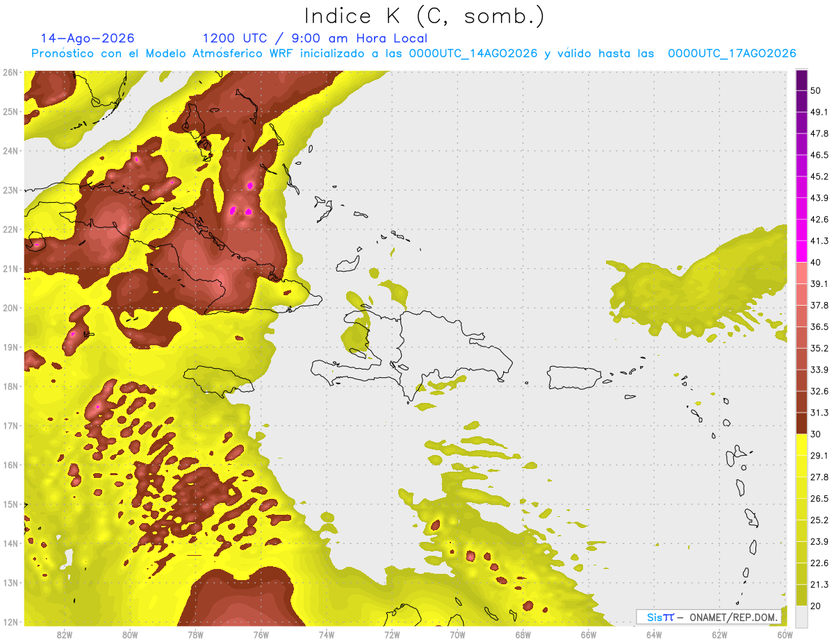The image size is (834, 644).
Task: Click colorbar value '46.5'
Action: pyautogui.click(x=819, y=155)
